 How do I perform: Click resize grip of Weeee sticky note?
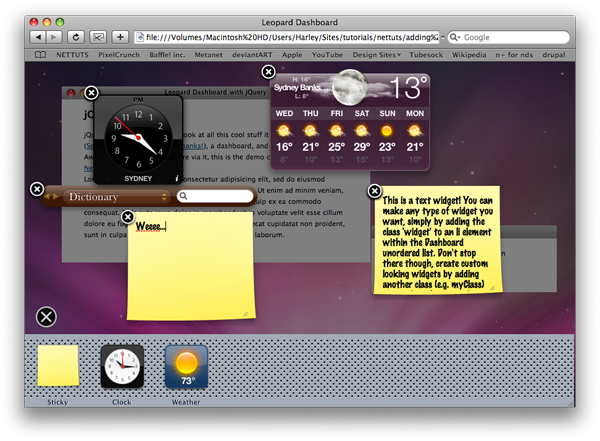coord(245,314)
